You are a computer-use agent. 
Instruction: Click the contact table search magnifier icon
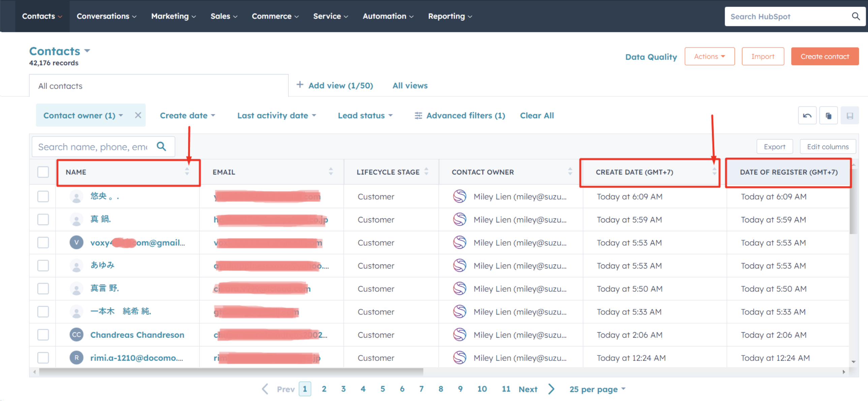pyautogui.click(x=161, y=146)
